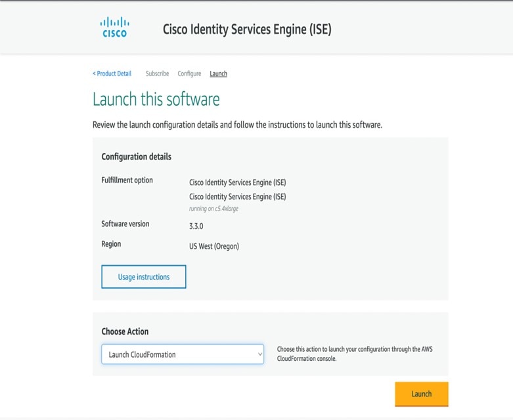Click the Configuration details heading
513x420 pixels.
(x=137, y=157)
